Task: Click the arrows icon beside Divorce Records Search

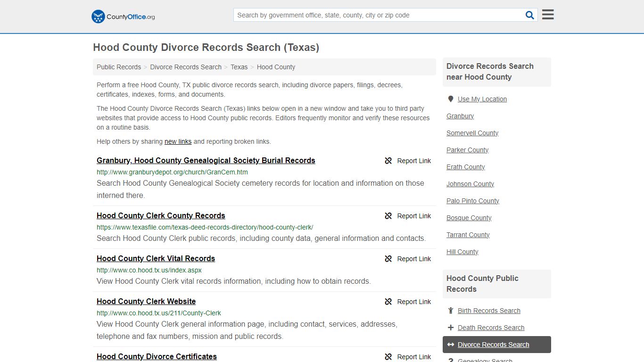Action: [x=451, y=345]
